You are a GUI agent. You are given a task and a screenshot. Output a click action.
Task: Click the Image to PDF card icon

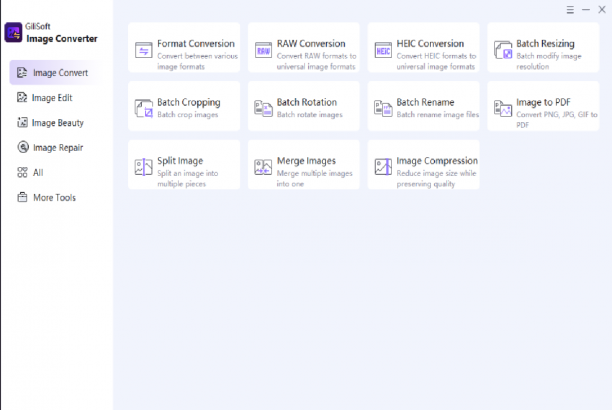tap(503, 109)
